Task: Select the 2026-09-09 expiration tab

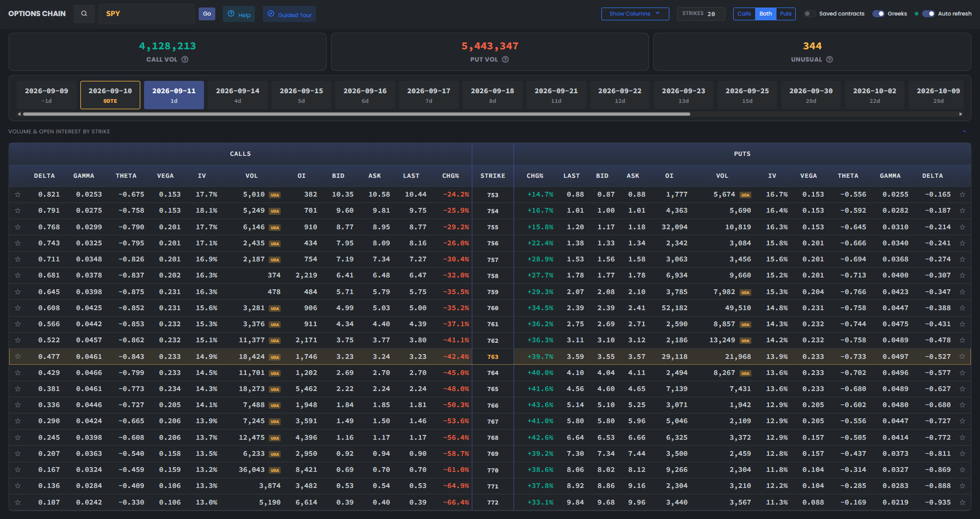Action: (x=47, y=95)
